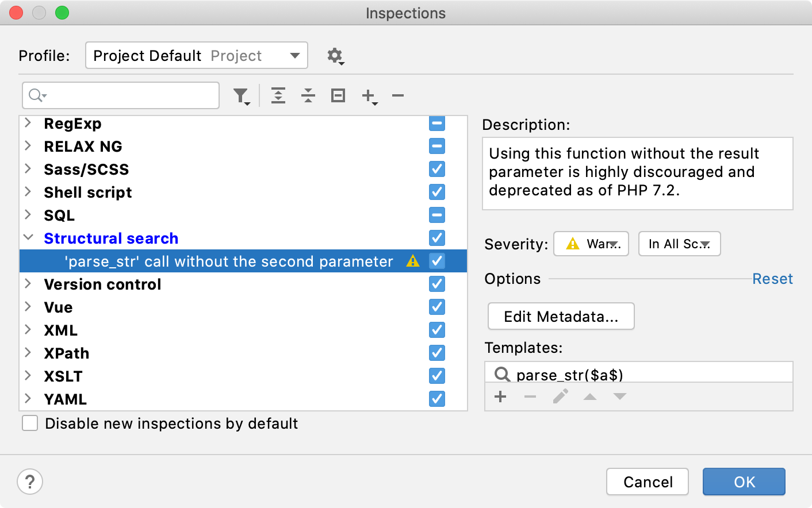Expand the SQL tree node

pyautogui.click(x=28, y=214)
